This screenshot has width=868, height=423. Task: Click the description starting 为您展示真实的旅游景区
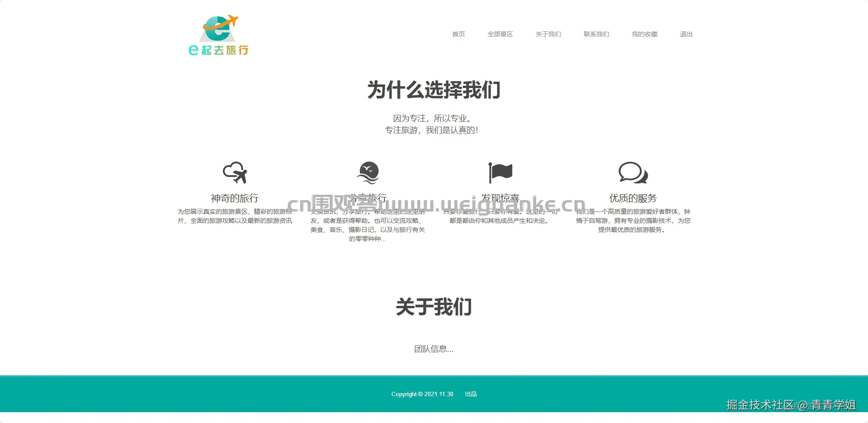click(x=235, y=216)
